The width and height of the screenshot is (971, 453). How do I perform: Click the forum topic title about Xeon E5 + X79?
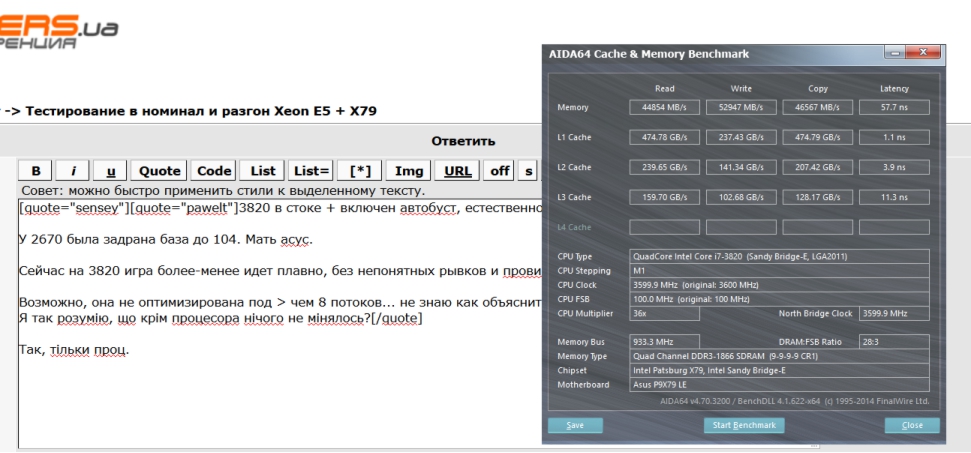coord(201,111)
